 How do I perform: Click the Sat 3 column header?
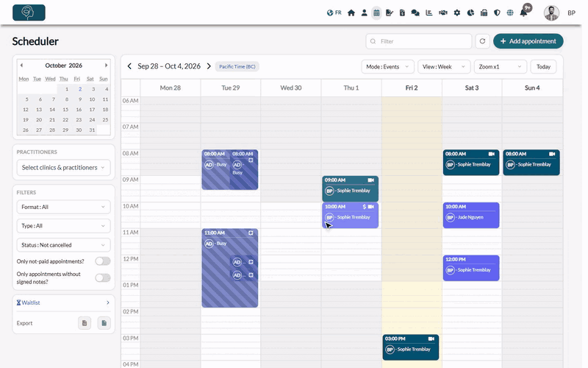point(472,88)
